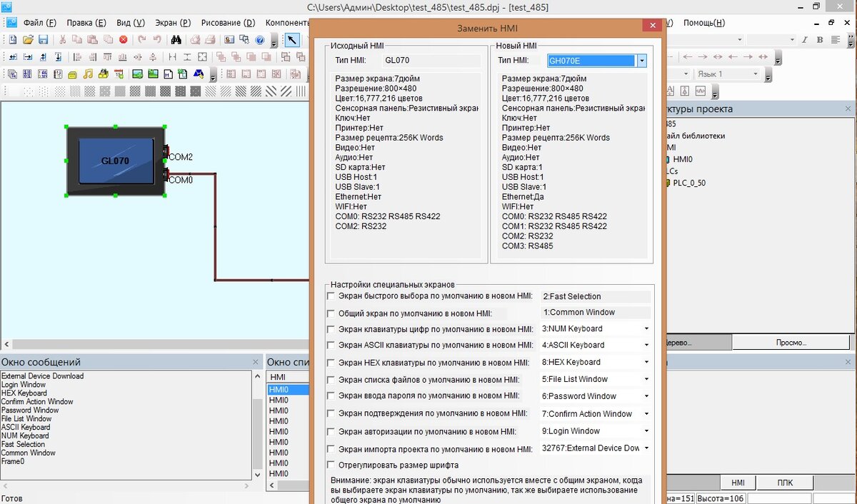Click the Align left edges icon
Image resolution: width=857 pixels, height=504 pixels.
[77, 56]
